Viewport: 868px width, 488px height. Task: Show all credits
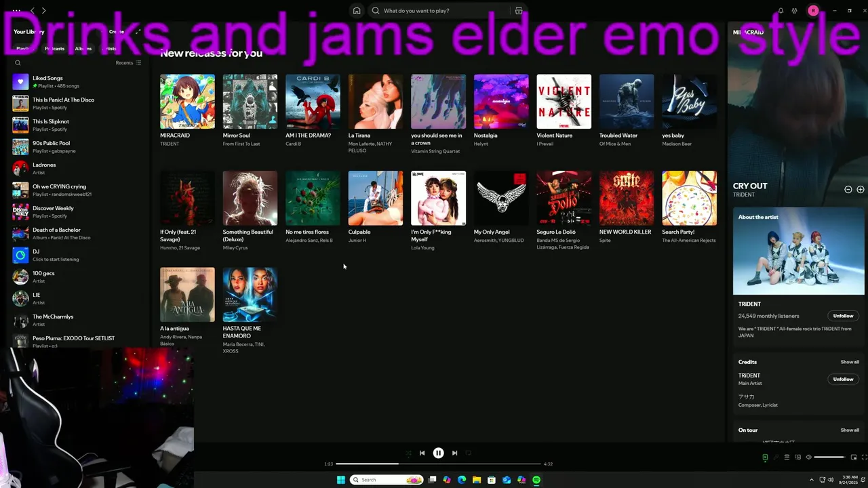pos(850,362)
